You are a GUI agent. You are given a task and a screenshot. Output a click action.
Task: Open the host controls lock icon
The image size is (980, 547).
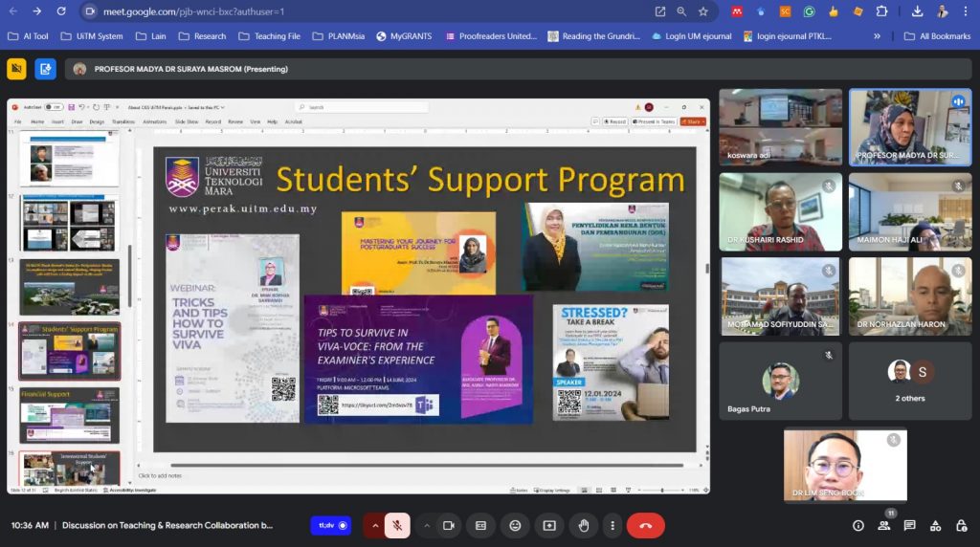(960, 525)
